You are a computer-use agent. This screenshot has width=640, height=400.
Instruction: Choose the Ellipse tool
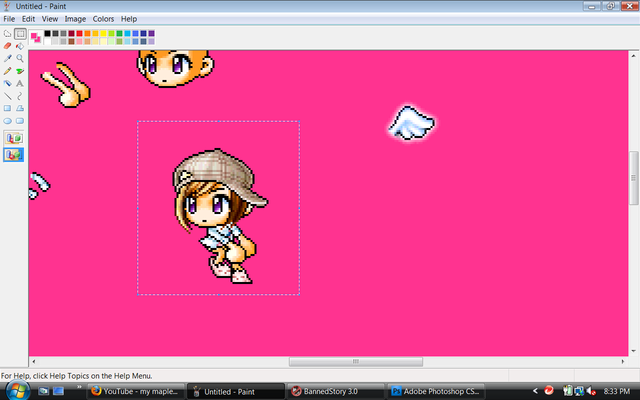tap(7, 121)
